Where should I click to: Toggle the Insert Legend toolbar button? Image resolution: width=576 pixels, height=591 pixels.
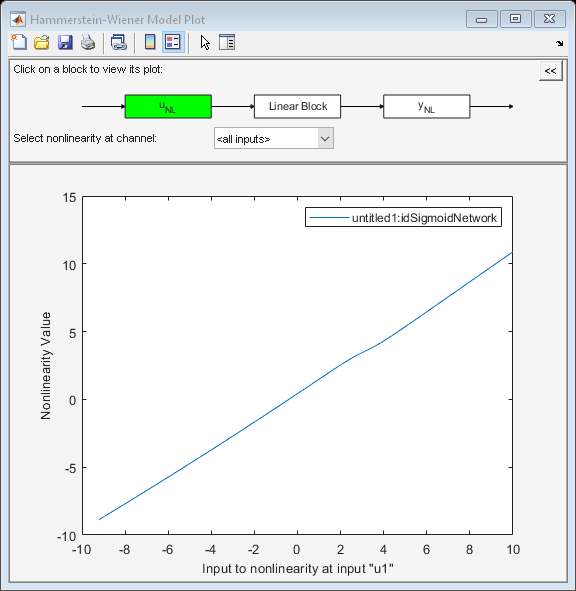(x=173, y=42)
